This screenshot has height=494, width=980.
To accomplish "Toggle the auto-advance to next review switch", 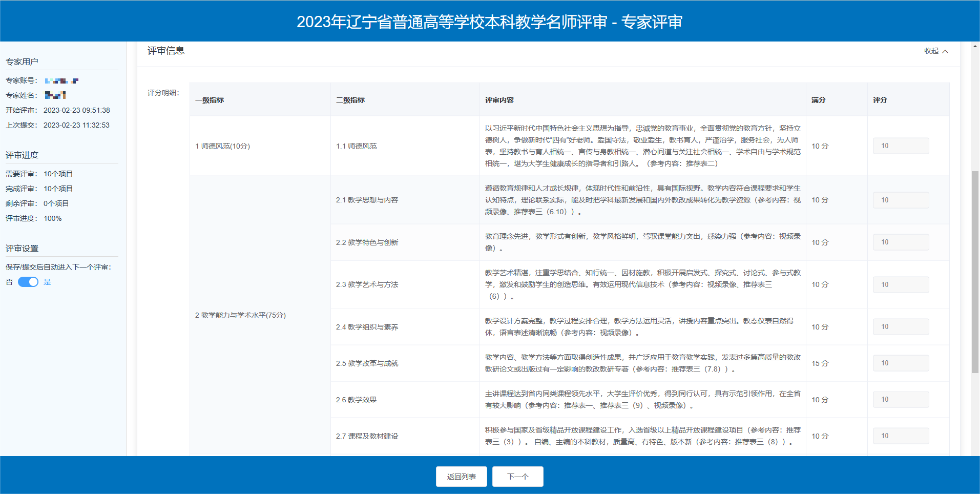I will pos(28,282).
